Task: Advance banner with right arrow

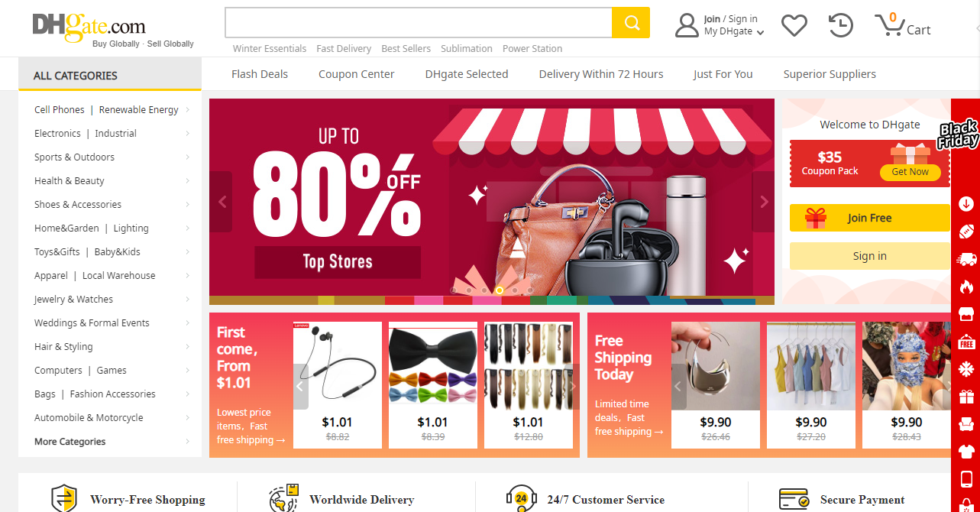Action: (x=763, y=202)
